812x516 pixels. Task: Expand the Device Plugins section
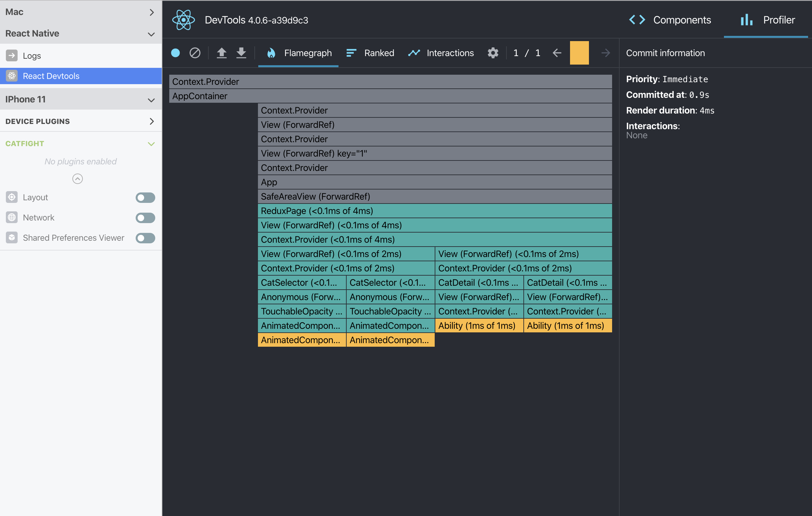coord(151,121)
